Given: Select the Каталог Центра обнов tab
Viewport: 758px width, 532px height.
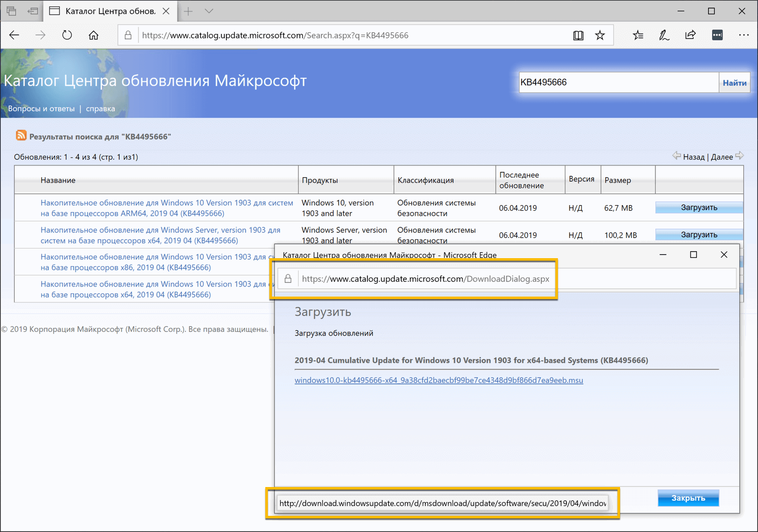Looking at the screenshot, I should [106, 10].
